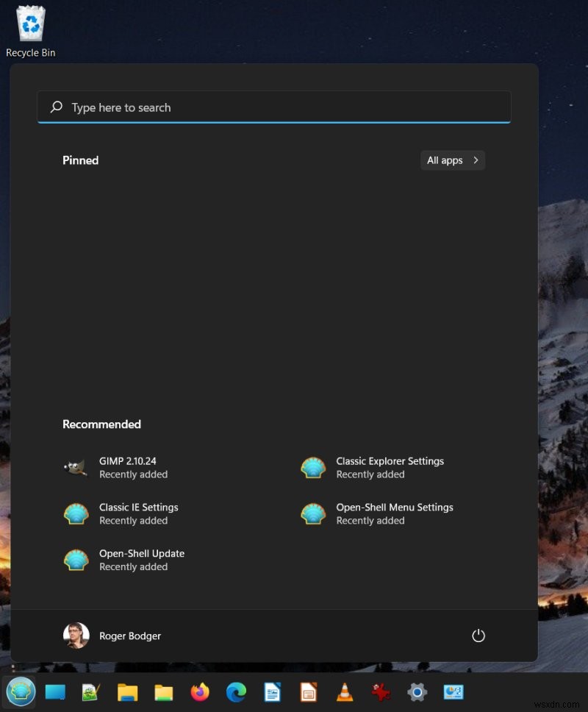This screenshot has height=712, width=588.
Task: Open the power options button
Action: point(478,636)
